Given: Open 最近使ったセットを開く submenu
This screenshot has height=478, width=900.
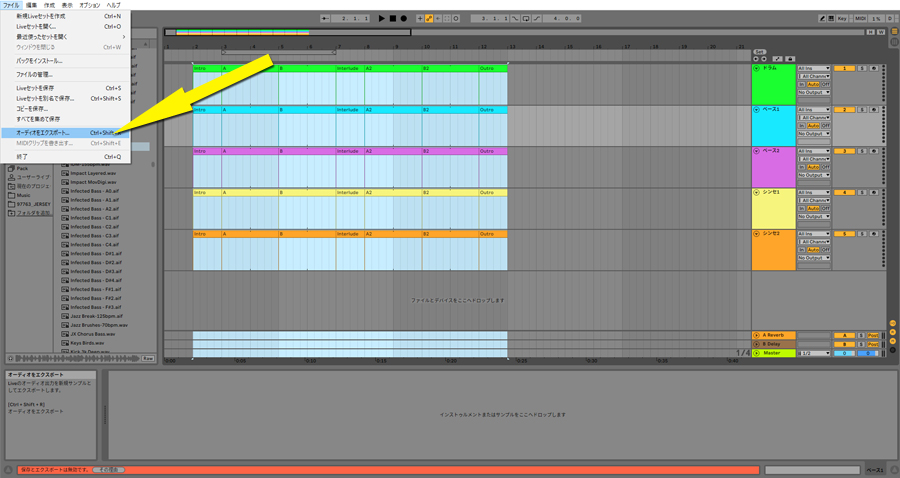Looking at the screenshot, I should click(x=66, y=37).
